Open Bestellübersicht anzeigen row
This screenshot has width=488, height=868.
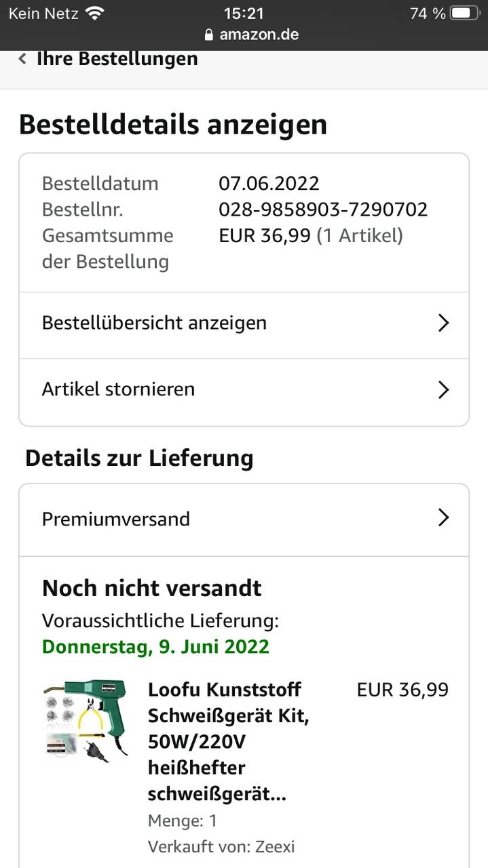[x=155, y=323]
